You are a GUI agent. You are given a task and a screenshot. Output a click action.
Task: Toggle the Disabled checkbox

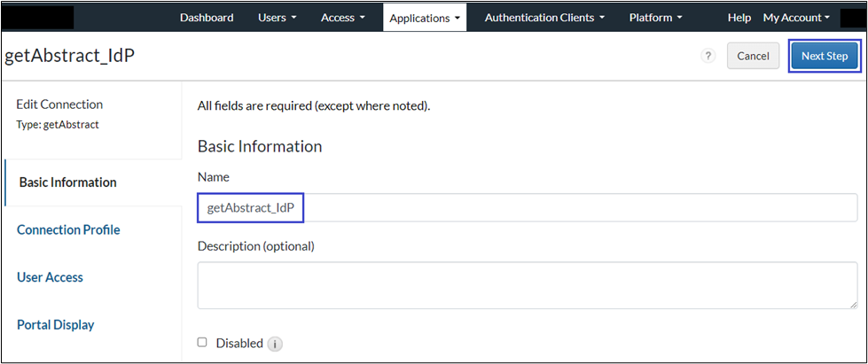(x=202, y=342)
